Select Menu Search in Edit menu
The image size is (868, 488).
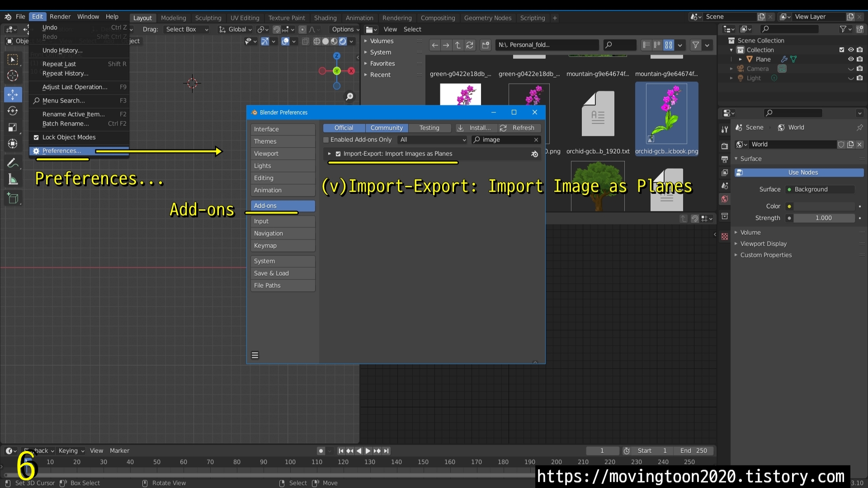(x=64, y=101)
